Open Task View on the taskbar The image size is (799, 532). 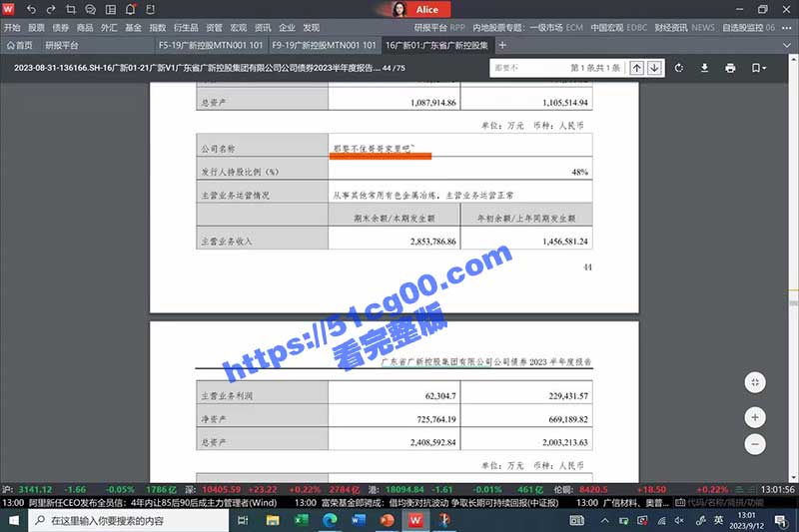[x=243, y=520]
